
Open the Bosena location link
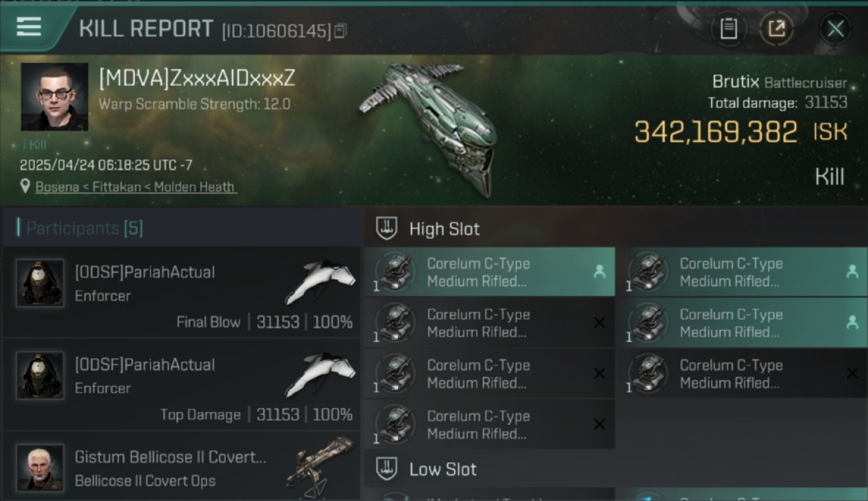pos(136,187)
